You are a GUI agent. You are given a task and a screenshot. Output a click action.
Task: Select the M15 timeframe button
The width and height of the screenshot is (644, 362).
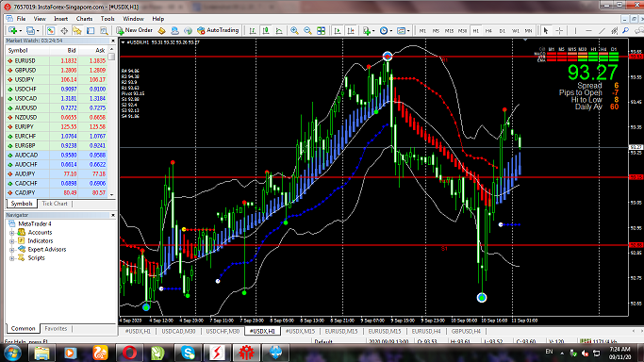450,31
